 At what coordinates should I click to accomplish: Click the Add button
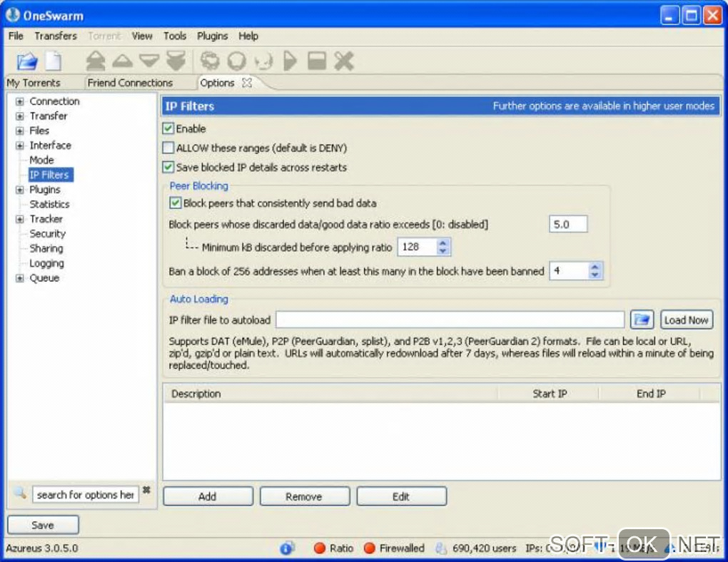coord(208,496)
